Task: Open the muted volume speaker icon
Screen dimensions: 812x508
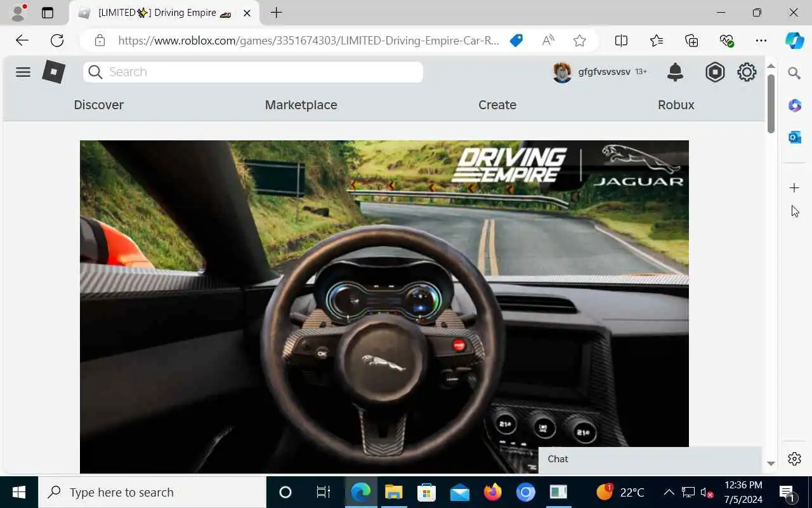Action: tap(707, 492)
